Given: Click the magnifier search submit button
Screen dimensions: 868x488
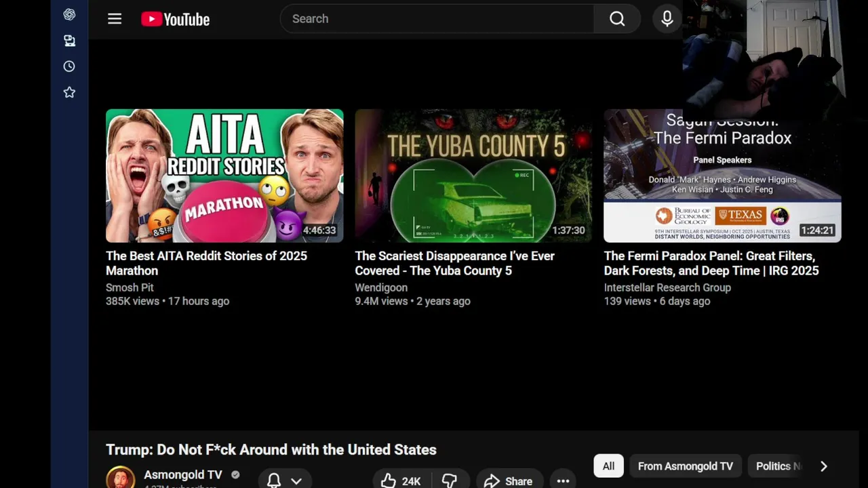Looking at the screenshot, I should [617, 19].
